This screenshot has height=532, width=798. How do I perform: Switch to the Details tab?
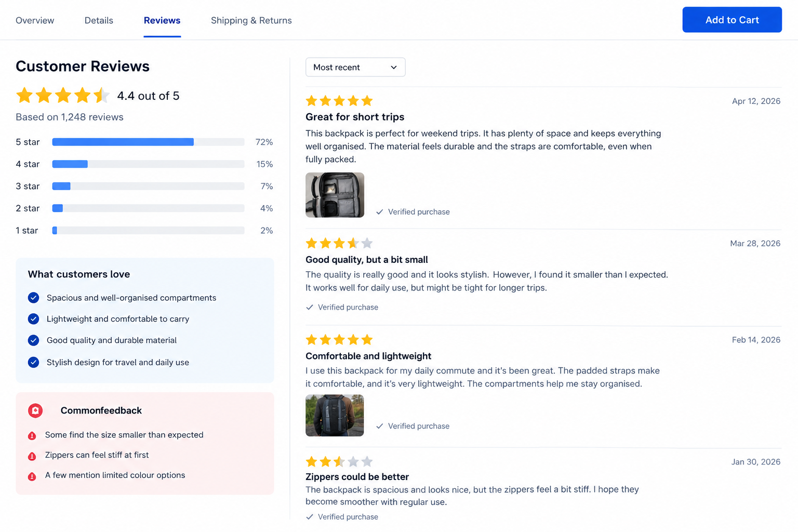pyautogui.click(x=99, y=20)
